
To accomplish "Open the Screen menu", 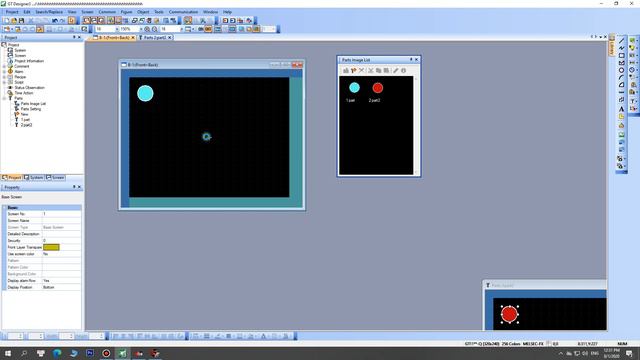I will tap(87, 12).
